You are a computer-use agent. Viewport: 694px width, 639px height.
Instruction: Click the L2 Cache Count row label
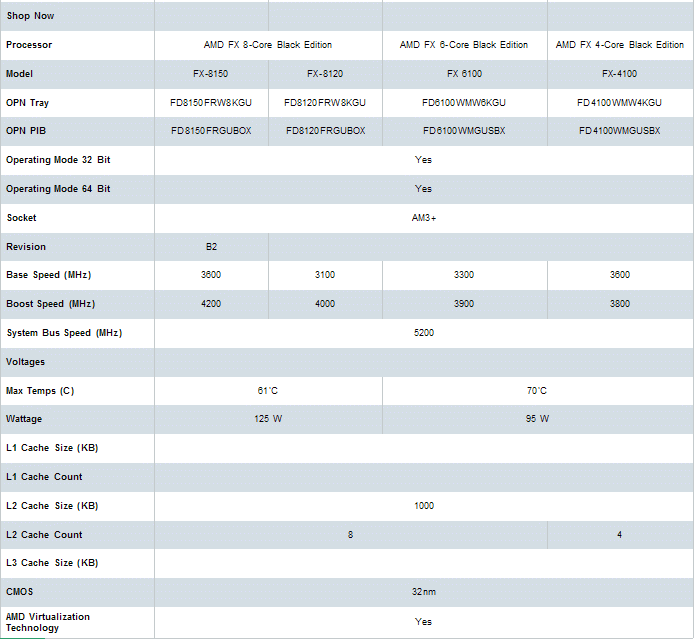tap(45, 535)
